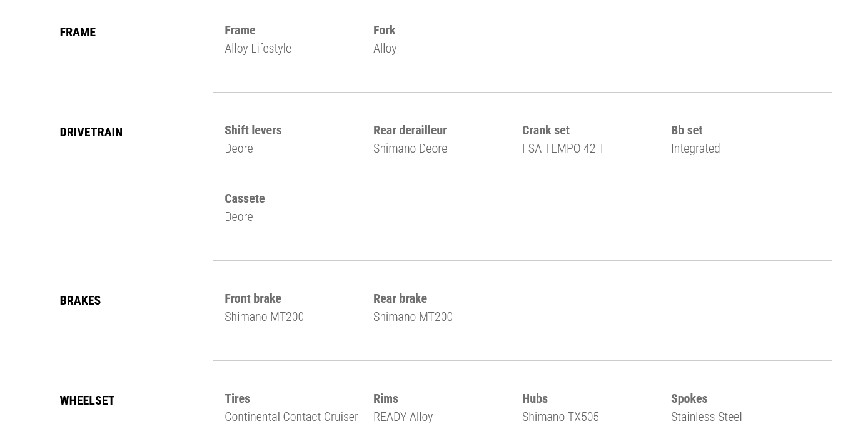The width and height of the screenshot is (868, 446).
Task: Click the READY Alloy rims value
Action: point(403,417)
